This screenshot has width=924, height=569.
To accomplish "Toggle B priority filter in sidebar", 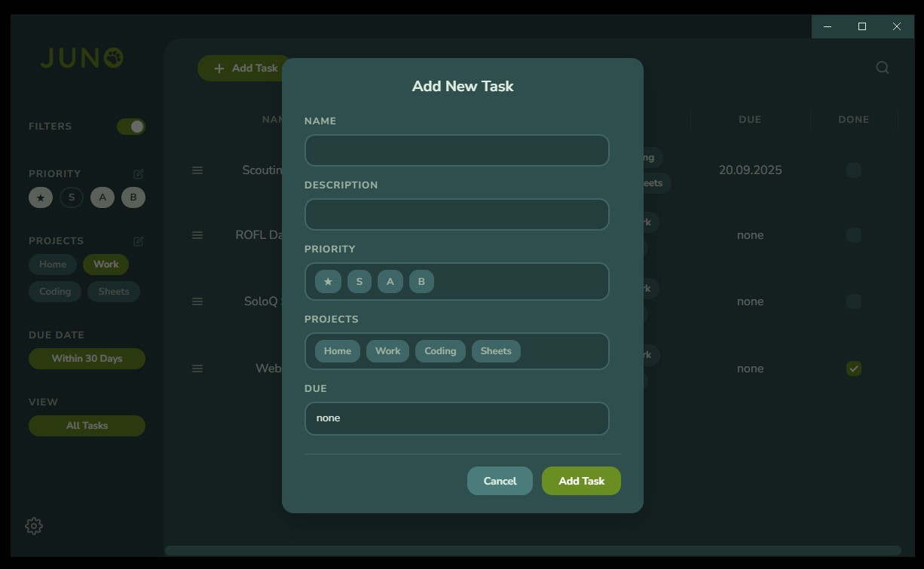I will 133,197.
